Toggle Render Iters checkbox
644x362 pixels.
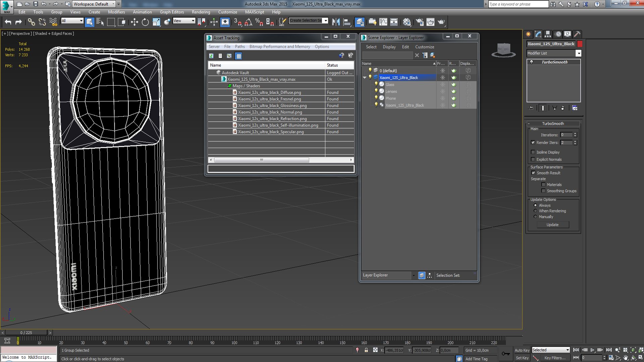(x=533, y=142)
